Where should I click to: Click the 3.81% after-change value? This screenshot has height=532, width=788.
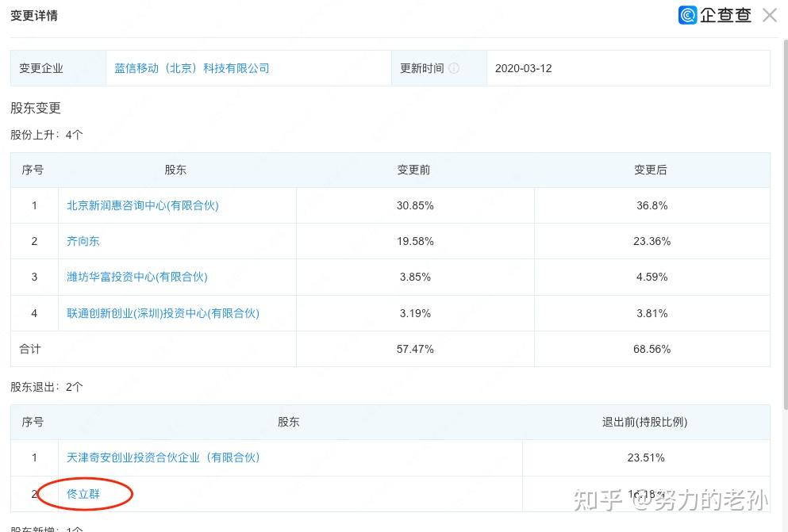(x=652, y=313)
